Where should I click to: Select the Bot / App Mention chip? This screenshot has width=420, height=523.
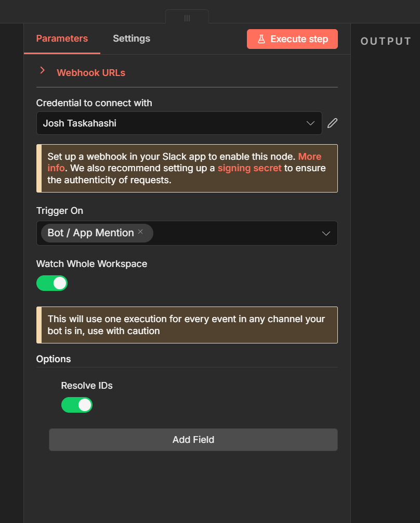[x=91, y=233]
